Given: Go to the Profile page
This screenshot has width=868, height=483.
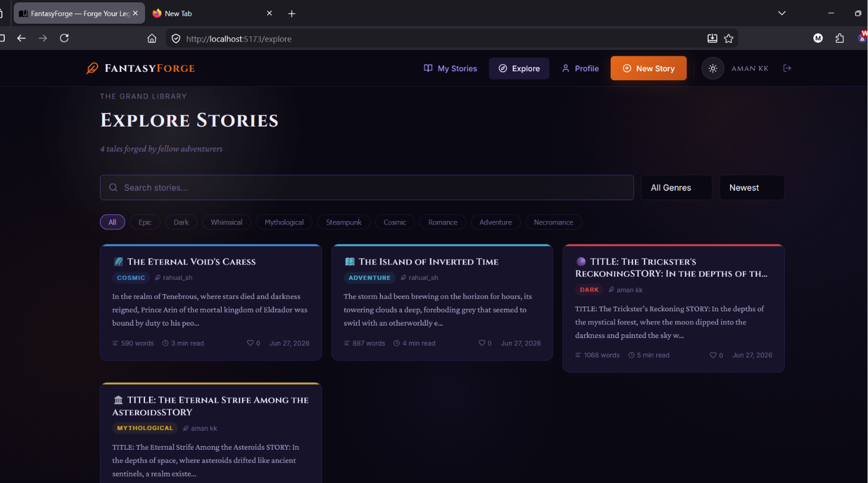Looking at the screenshot, I should point(580,68).
